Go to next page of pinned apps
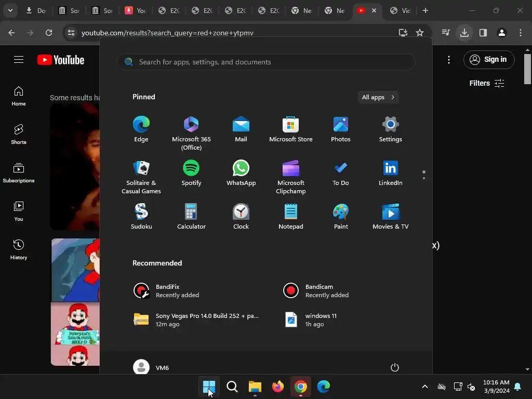Screen dimensions: 532x399 424,178
